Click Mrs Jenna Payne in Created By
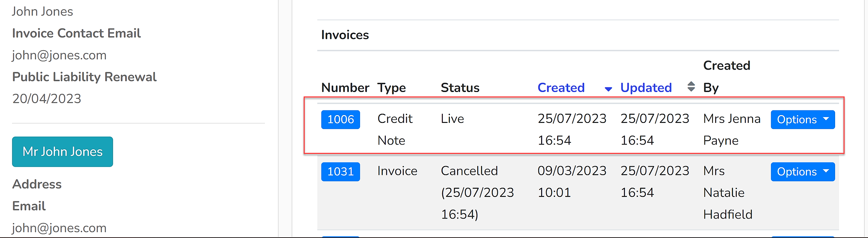868x238 pixels. (732, 130)
